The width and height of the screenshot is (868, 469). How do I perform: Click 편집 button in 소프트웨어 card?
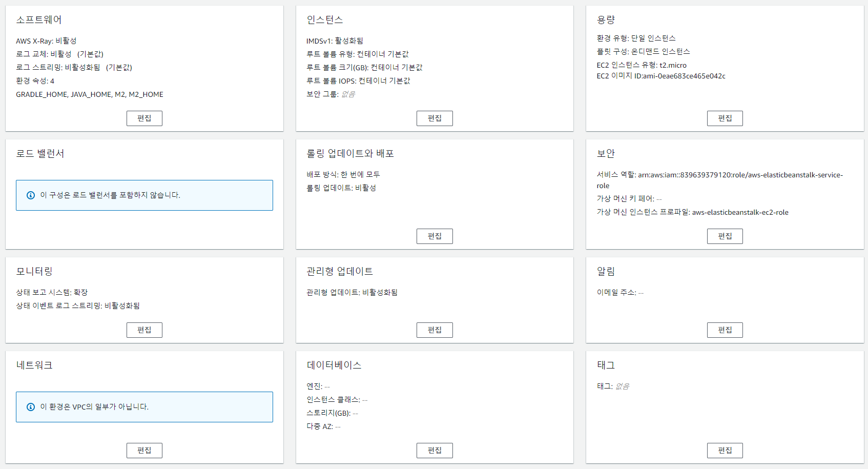pyautogui.click(x=144, y=118)
